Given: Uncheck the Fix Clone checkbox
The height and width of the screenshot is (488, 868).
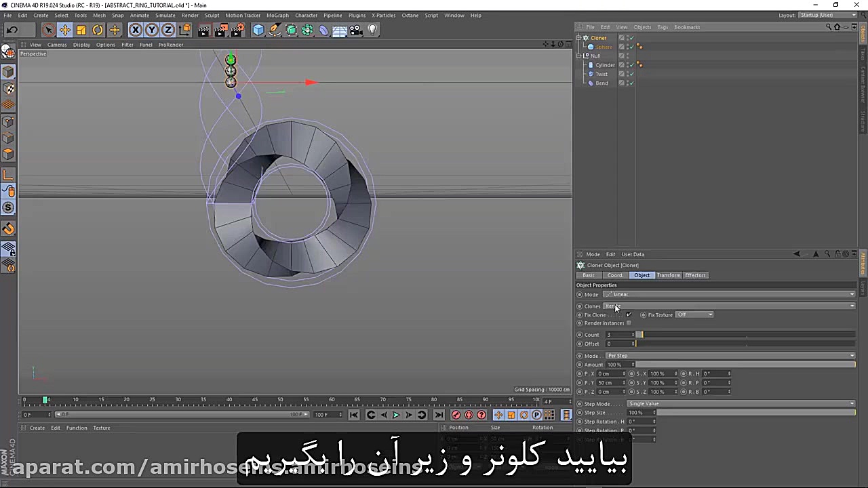Looking at the screenshot, I should pos(628,314).
